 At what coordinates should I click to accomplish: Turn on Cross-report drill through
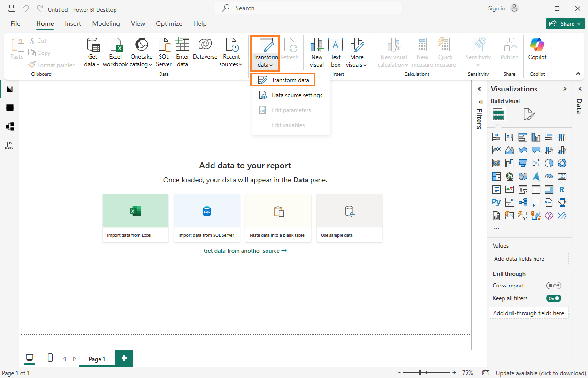pyautogui.click(x=554, y=285)
